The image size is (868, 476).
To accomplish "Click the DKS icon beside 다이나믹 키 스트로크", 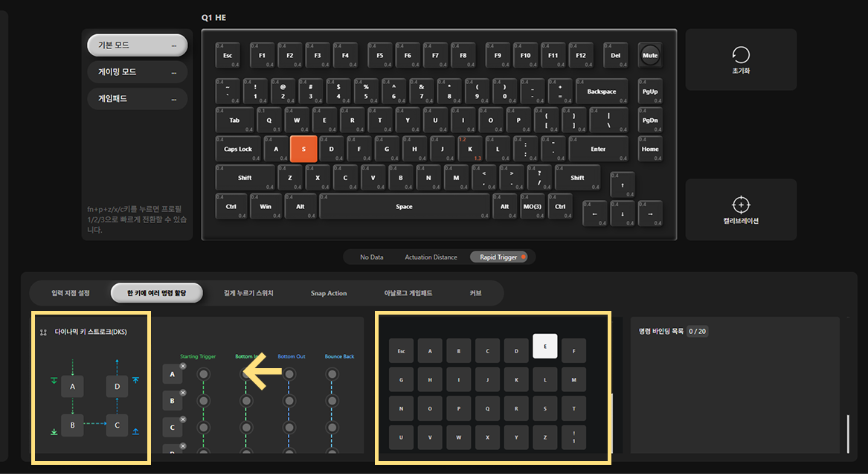I will [x=43, y=332].
